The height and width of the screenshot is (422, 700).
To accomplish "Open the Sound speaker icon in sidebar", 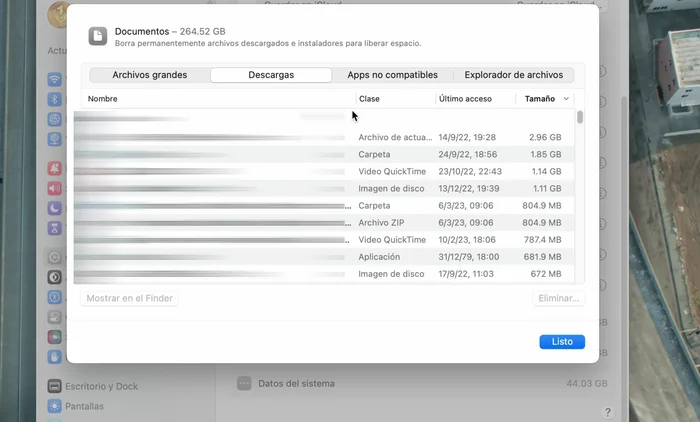I will pyautogui.click(x=54, y=188).
